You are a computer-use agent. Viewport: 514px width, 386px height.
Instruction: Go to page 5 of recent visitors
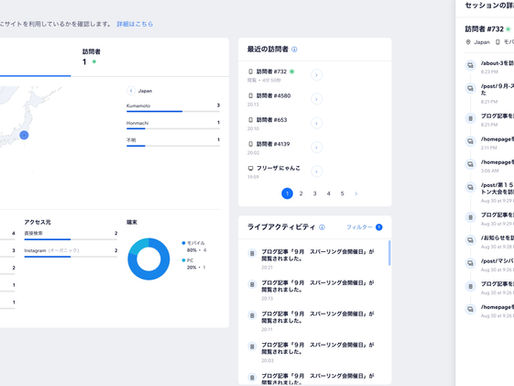[x=342, y=193]
